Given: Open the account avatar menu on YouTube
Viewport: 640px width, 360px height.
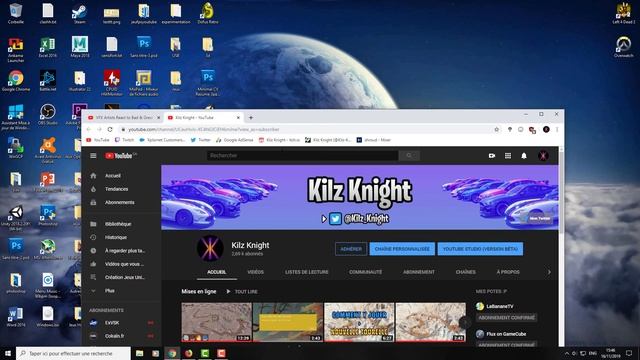Looking at the screenshot, I should (x=543, y=156).
